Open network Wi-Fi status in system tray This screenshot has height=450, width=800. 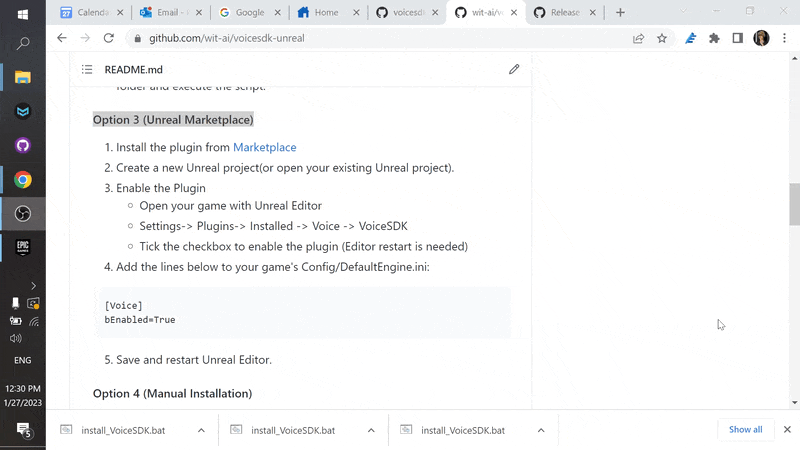point(34,321)
